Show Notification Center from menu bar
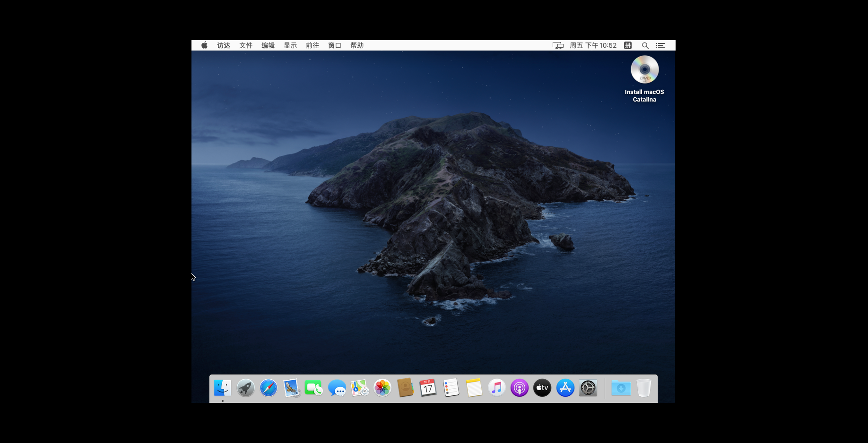The height and width of the screenshot is (443, 868). (660, 45)
